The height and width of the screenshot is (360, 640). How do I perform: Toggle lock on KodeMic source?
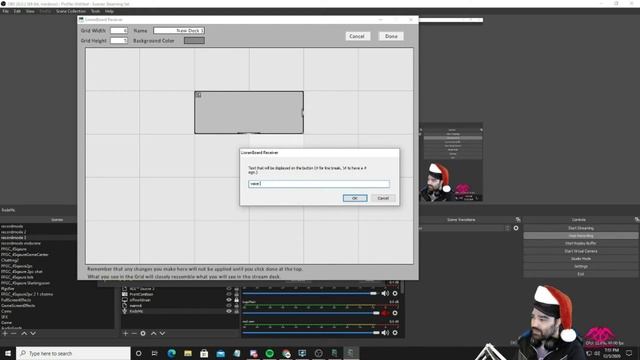point(236,311)
